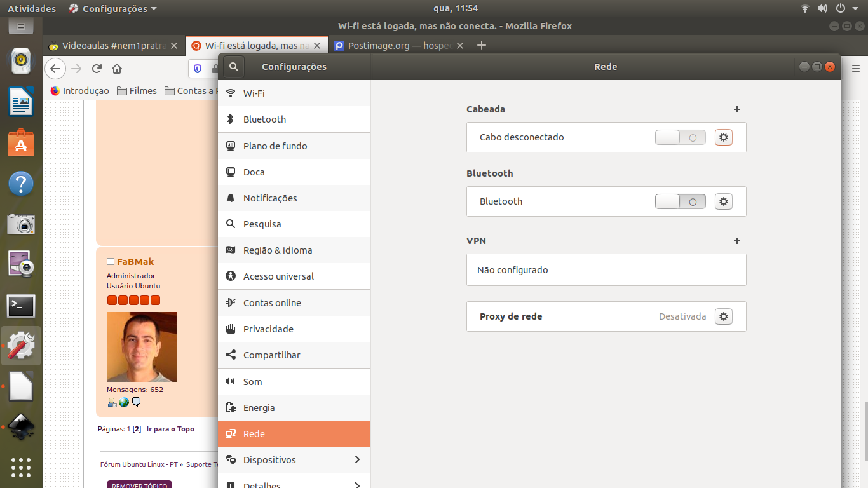The width and height of the screenshot is (868, 488).
Task: Open Notificações settings
Action: tap(294, 198)
